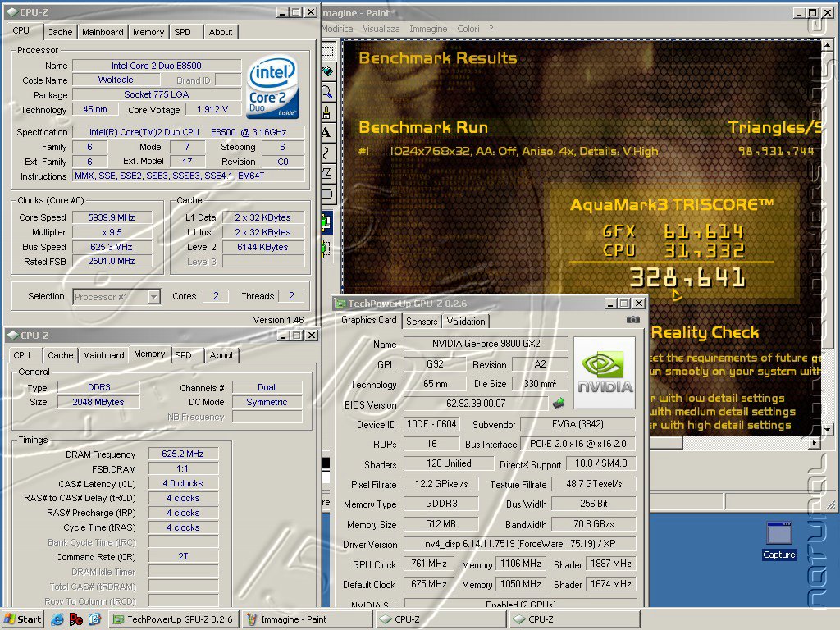Click the AquaMark3 total score 328,641

tap(687, 278)
